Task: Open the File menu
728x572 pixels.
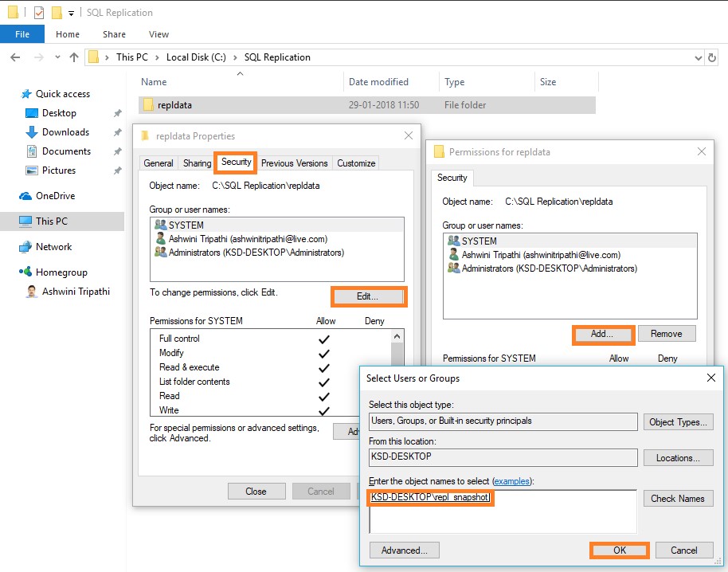Action: (x=22, y=34)
